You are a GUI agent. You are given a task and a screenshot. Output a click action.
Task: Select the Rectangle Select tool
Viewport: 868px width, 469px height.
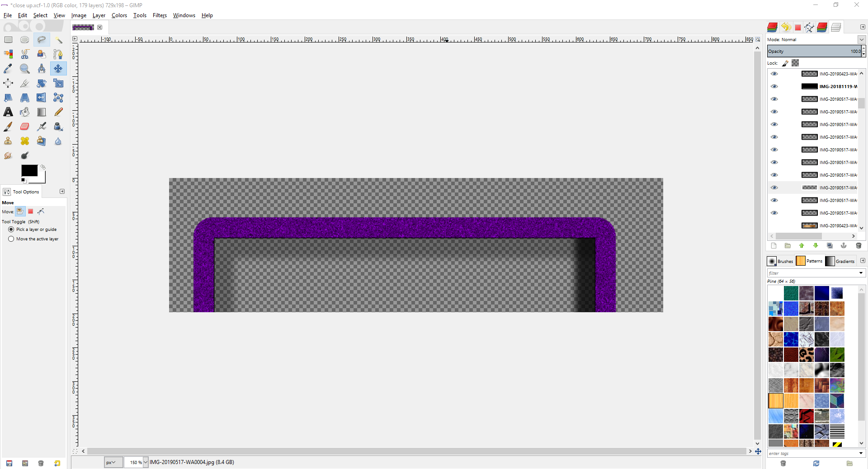pyautogui.click(x=8, y=40)
